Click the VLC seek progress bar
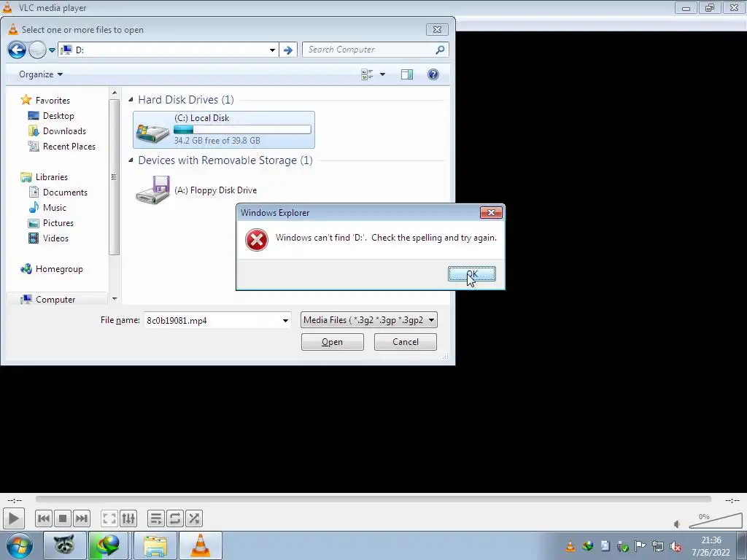The image size is (747, 560). [x=373, y=499]
